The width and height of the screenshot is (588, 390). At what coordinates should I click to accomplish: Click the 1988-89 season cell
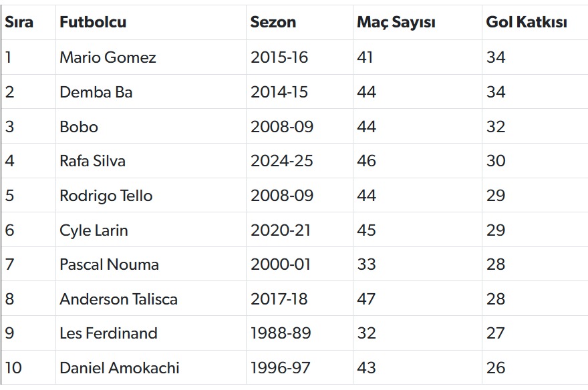[x=280, y=333]
